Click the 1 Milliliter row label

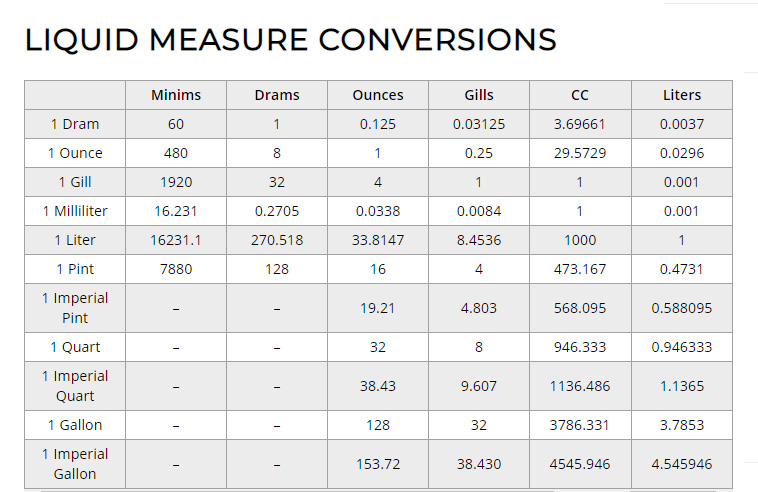75,211
